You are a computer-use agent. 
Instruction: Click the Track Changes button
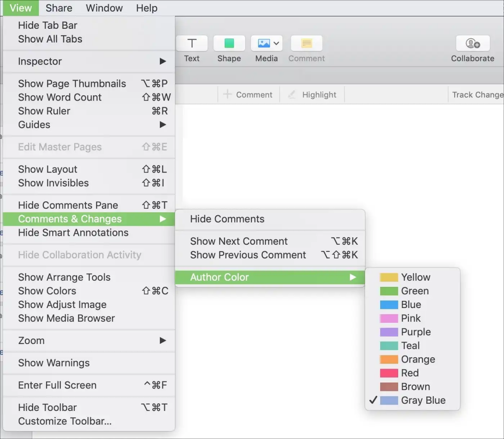click(x=478, y=95)
